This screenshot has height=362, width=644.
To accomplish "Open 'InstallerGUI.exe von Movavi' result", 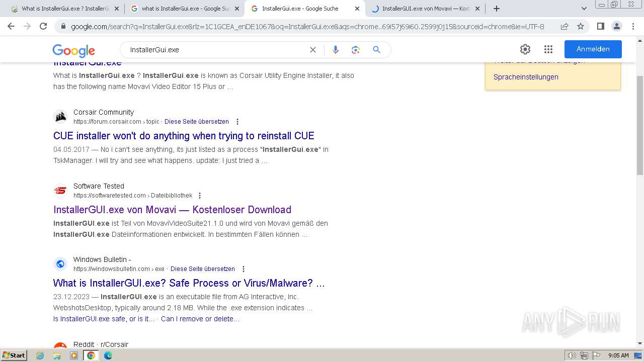I will coord(172,210).
